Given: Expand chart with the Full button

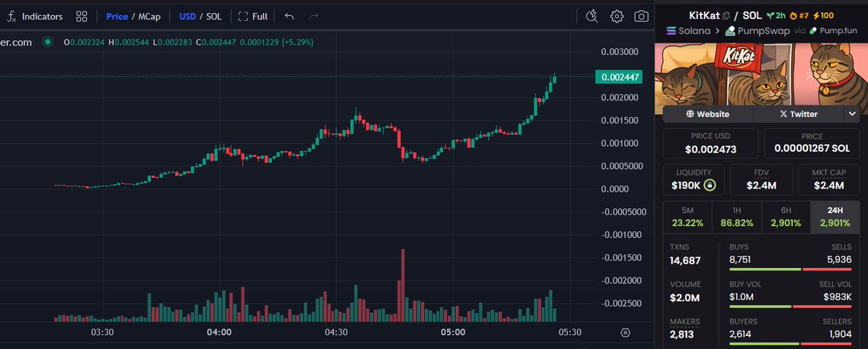Looking at the screenshot, I should pyautogui.click(x=252, y=16).
